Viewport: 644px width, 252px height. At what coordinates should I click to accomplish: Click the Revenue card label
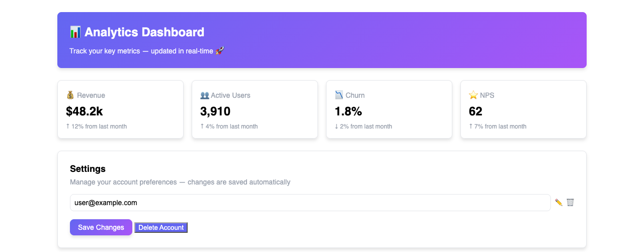point(91,95)
